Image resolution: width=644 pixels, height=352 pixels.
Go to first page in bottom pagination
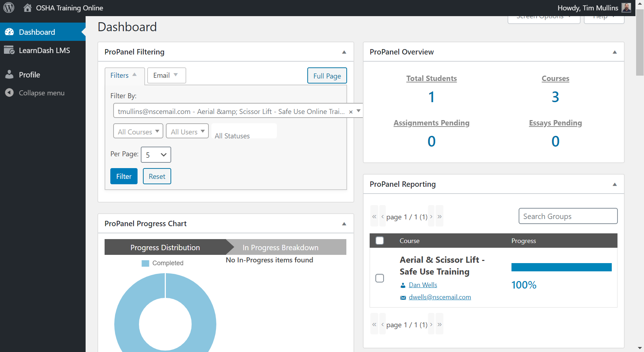374,324
